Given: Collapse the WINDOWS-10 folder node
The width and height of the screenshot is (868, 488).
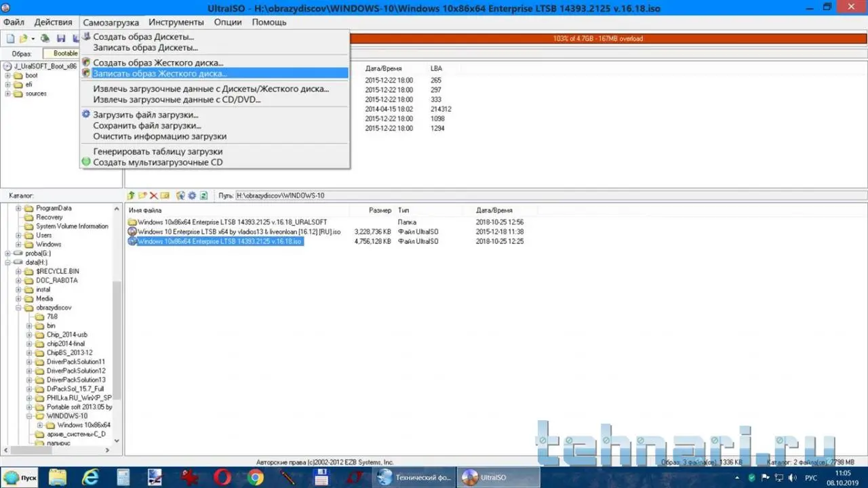Looking at the screenshot, I should [x=30, y=416].
